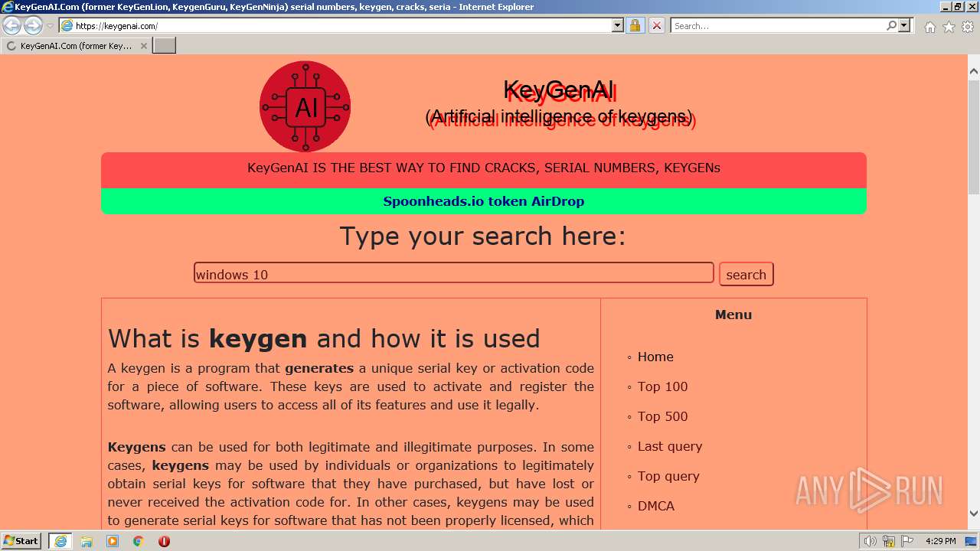This screenshot has height=551, width=980.
Task: Open the Last query menu link
Action: click(669, 446)
